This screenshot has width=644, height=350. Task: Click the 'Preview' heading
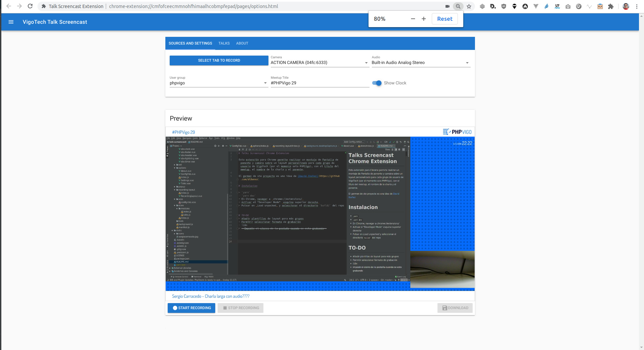(x=181, y=119)
